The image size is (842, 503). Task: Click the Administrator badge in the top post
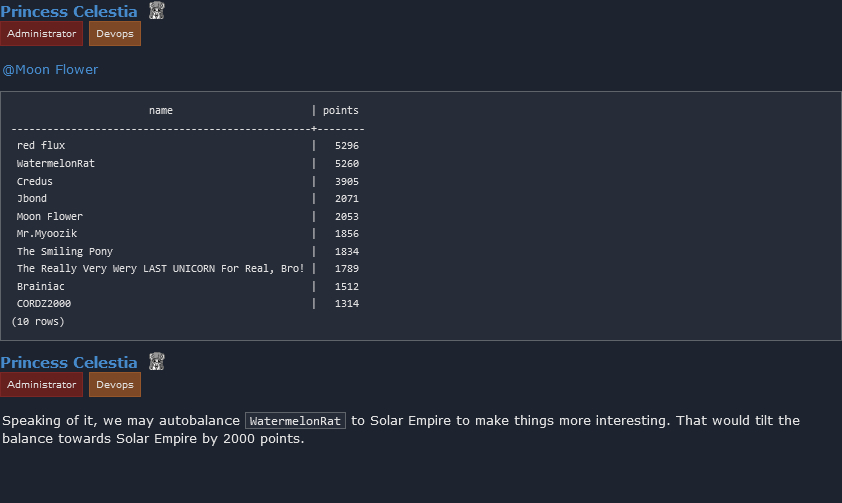(41, 34)
